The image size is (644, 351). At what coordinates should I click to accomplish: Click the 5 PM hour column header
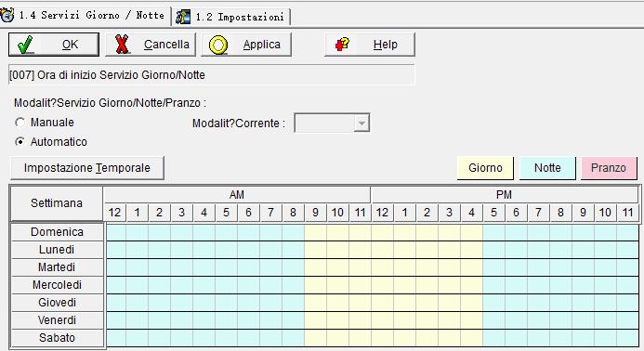tap(493, 213)
